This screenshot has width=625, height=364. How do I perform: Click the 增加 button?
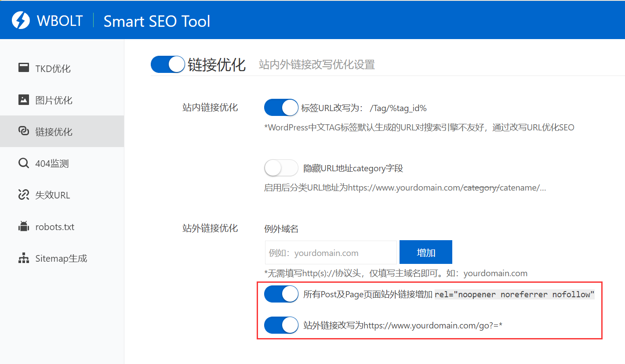425,252
